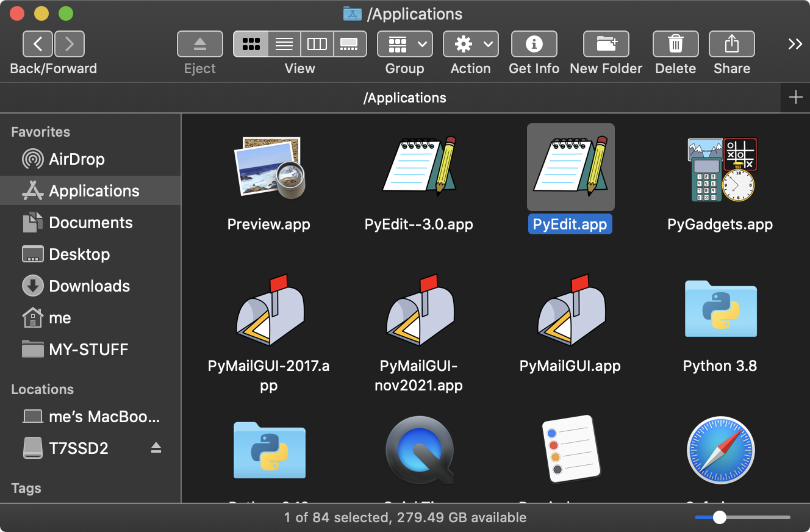Select me's MacBook in Locations
Viewport: 810px width, 532px height.
tap(90, 417)
